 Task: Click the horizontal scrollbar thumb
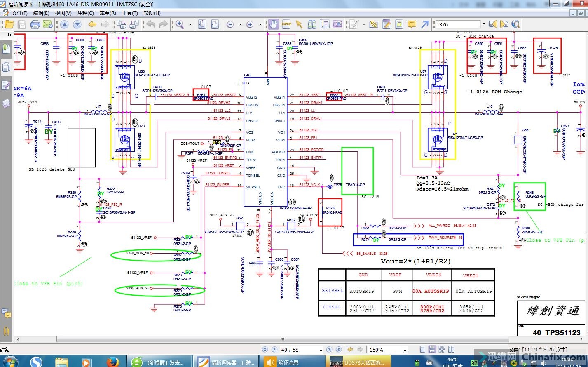coord(283,339)
